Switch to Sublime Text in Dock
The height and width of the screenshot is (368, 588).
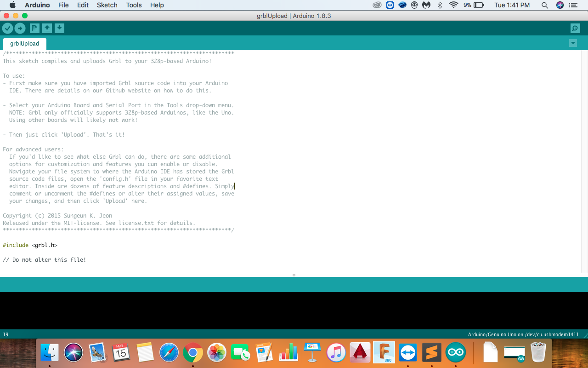pyautogui.click(x=432, y=353)
